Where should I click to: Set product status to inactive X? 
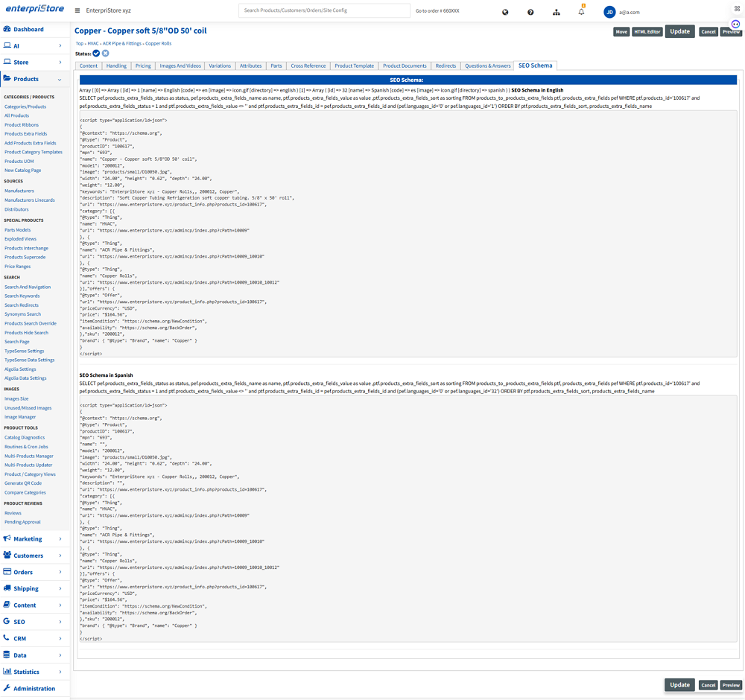(106, 54)
